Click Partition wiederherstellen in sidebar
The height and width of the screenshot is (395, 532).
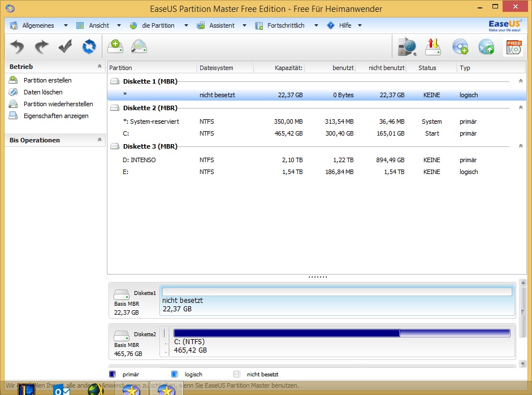coord(58,104)
